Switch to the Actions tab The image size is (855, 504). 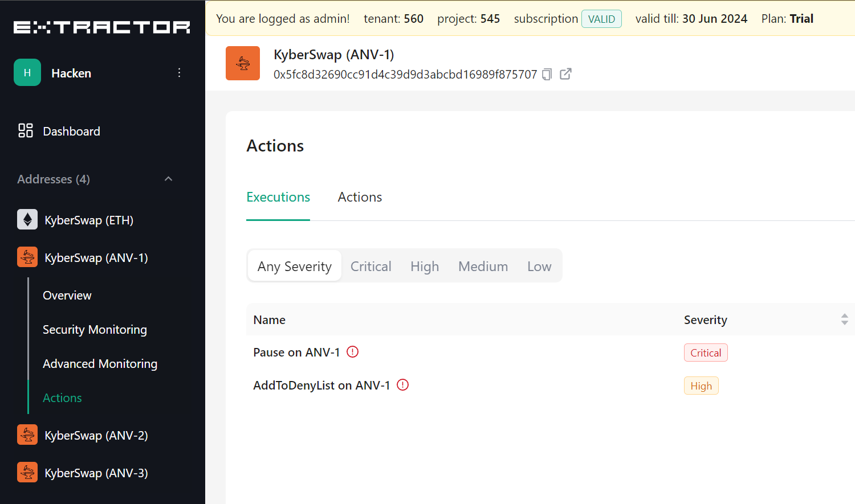pos(360,197)
